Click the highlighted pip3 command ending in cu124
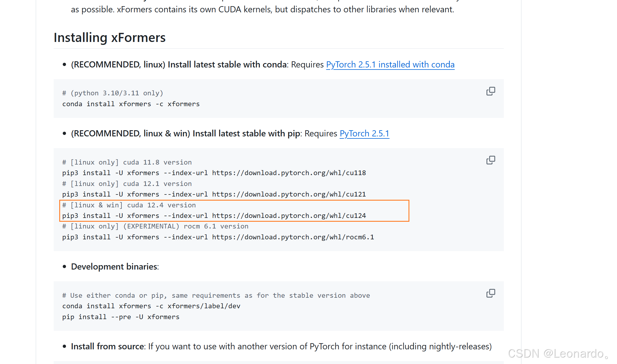This screenshot has width=617, height=364. click(214, 216)
